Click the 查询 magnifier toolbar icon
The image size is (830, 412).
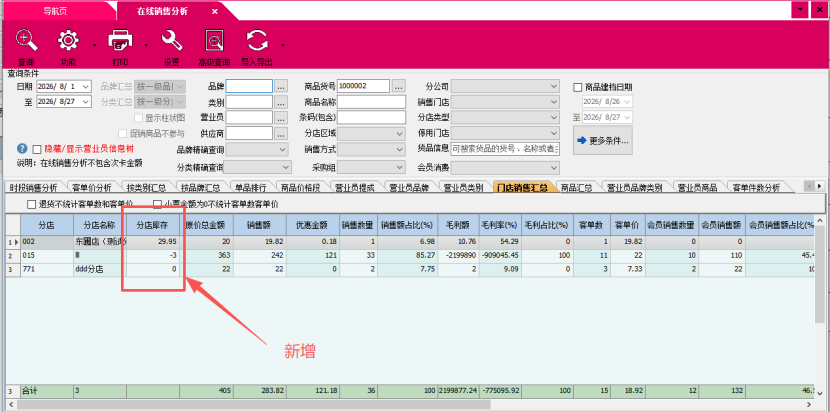coord(26,41)
